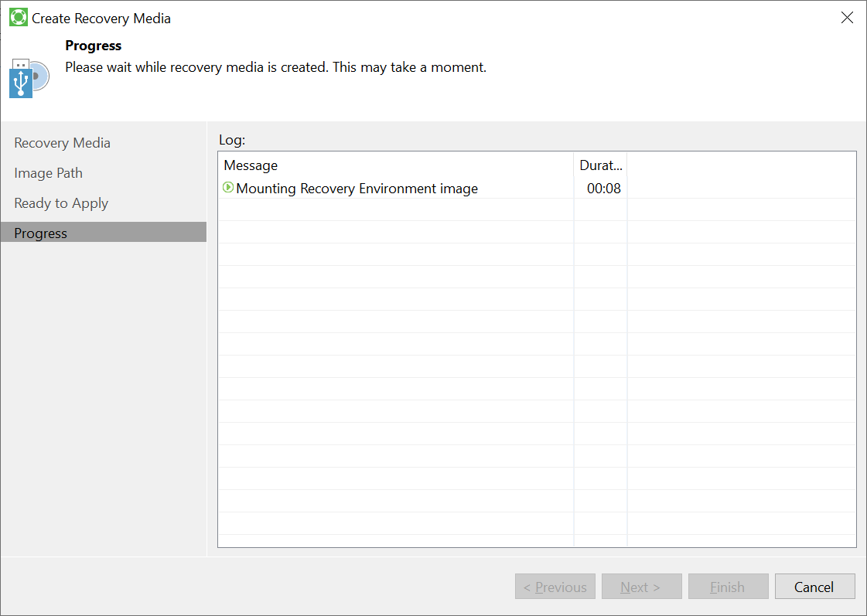Viewport: 867px width, 616px height.
Task: Click the green running status icon in log
Action: [x=228, y=188]
